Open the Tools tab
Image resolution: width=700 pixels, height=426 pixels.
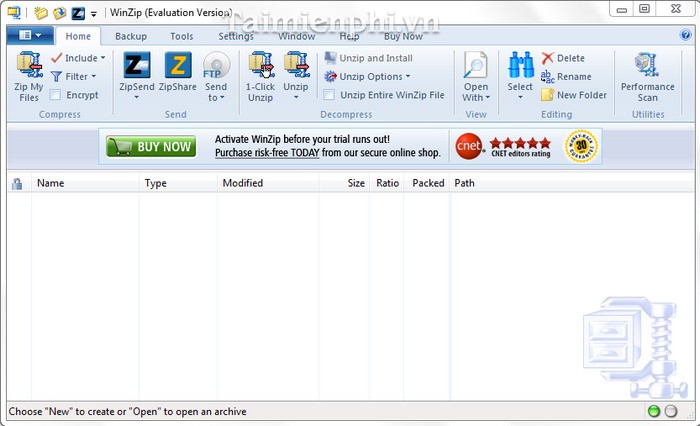click(x=182, y=36)
